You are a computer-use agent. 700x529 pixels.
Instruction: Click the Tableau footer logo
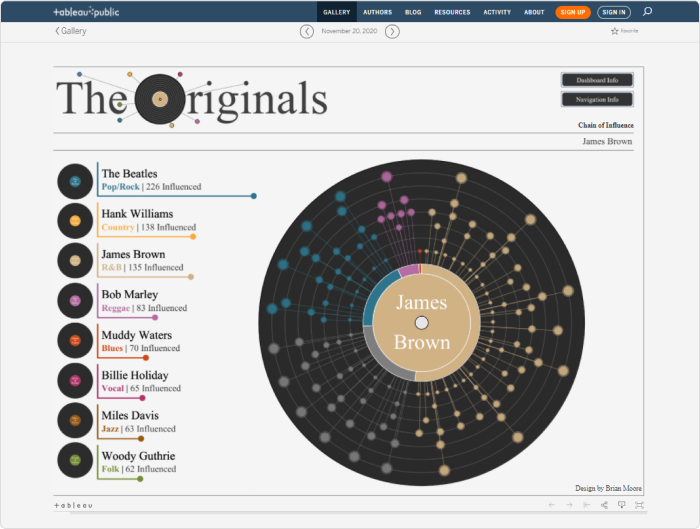[x=73, y=505]
